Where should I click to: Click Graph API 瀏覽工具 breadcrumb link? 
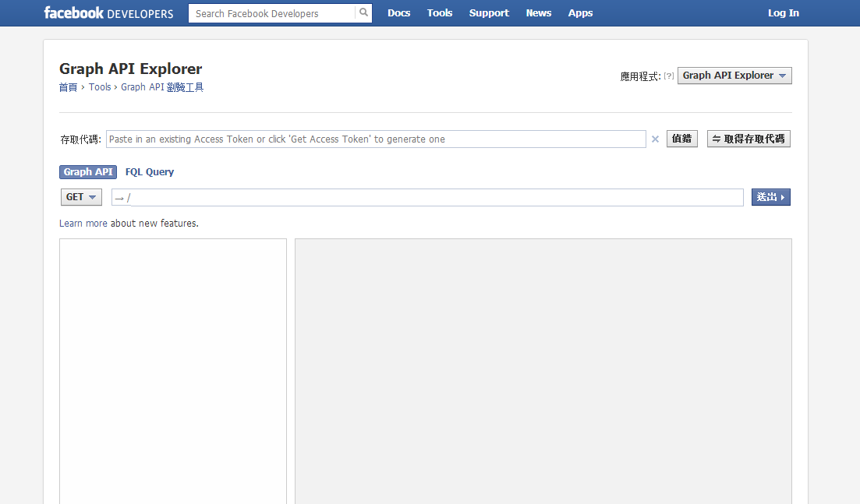pyautogui.click(x=162, y=87)
